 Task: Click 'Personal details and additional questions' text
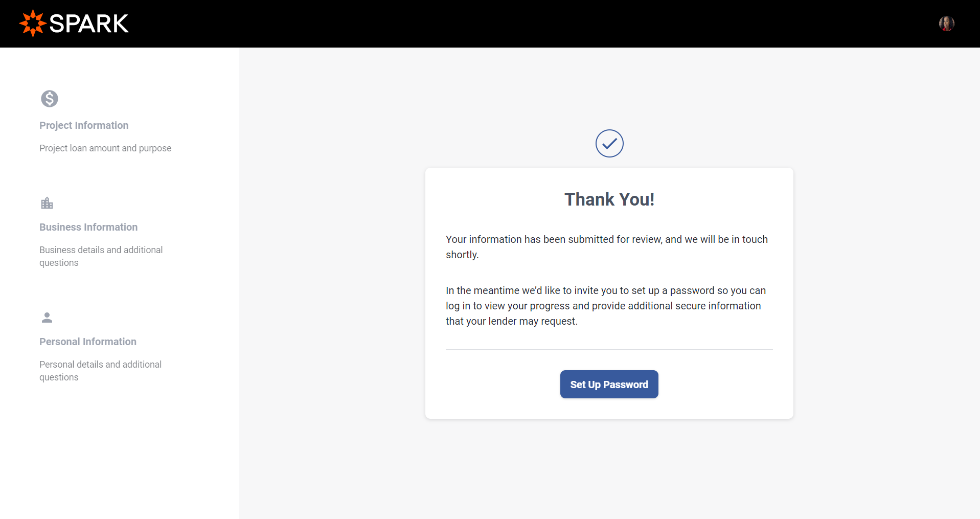click(101, 371)
